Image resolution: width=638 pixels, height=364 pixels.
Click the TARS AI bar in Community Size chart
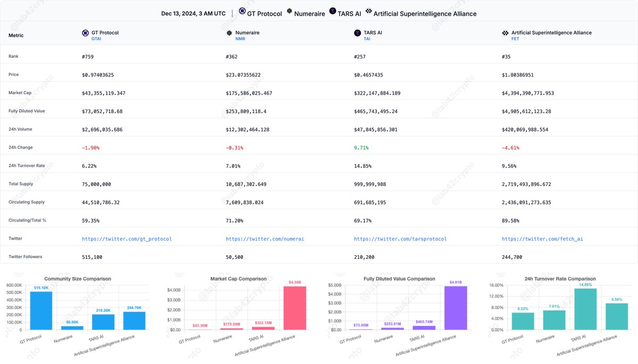click(x=103, y=322)
